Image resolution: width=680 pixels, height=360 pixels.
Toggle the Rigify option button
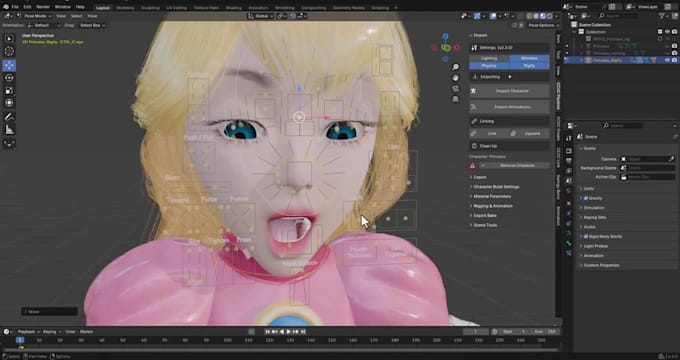click(x=529, y=66)
